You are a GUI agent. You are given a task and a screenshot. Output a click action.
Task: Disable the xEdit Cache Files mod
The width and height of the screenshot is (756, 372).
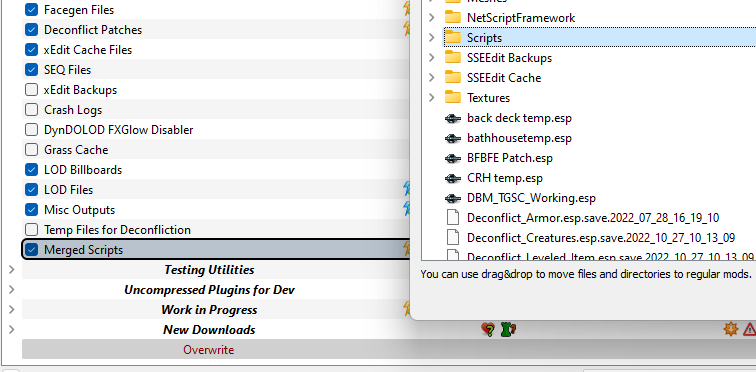pyautogui.click(x=31, y=50)
